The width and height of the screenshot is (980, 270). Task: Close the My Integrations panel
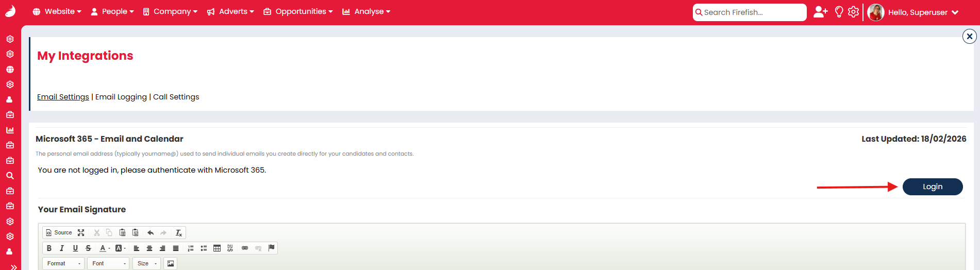970,36
